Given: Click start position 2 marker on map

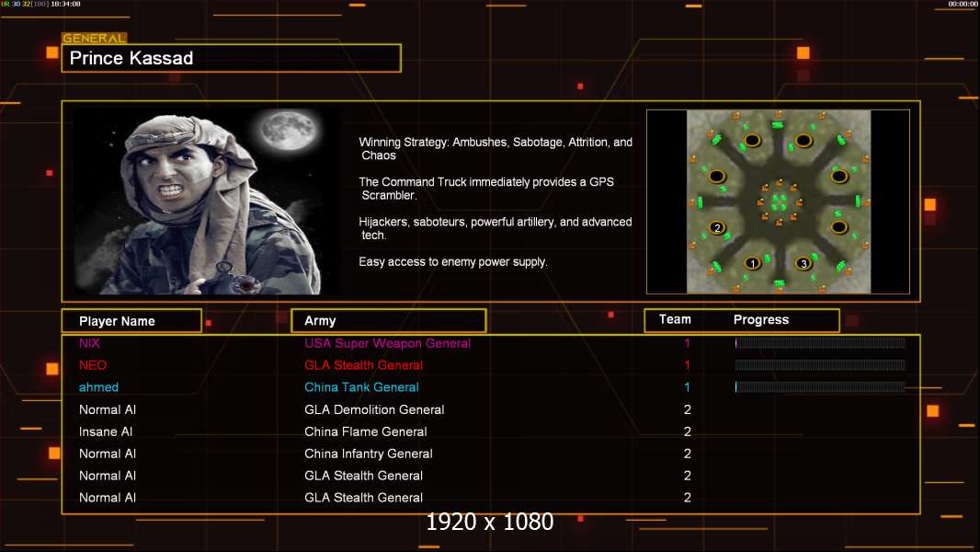Looking at the screenshot, I should click(717, 227).
